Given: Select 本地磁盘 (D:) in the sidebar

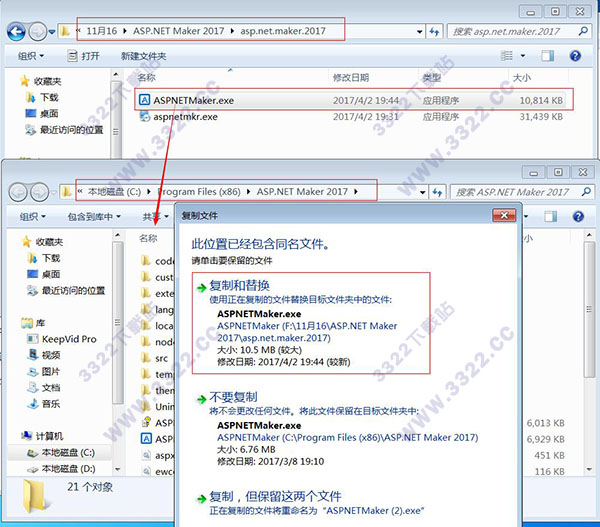Looking at the screenshot, I should tap(61, 469).
